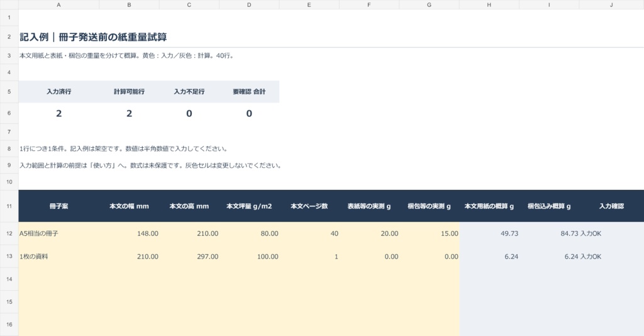Screen dimensions: 644x336
Task: Select column D header
Action: pyautogui.click(x=249, y=4)
